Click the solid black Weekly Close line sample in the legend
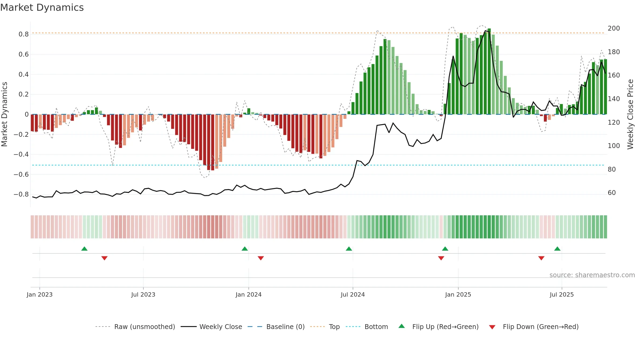The image size is (644, 362). (189, 327)
